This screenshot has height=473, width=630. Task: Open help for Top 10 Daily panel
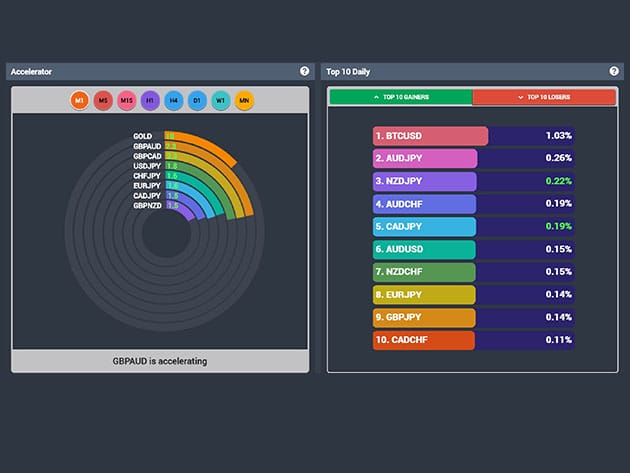tap(614, 72)
